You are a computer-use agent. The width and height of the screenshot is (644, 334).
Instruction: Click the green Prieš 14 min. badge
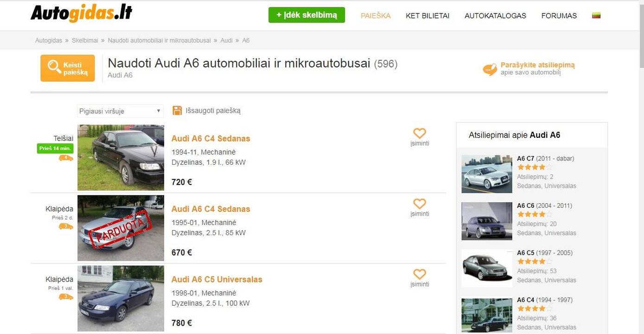point(55,148)
